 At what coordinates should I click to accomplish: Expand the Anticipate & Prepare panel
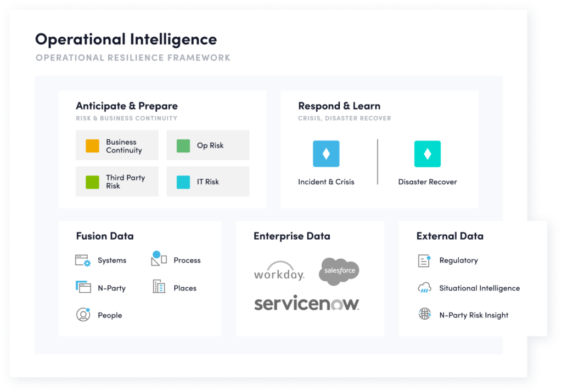point(126,105)
